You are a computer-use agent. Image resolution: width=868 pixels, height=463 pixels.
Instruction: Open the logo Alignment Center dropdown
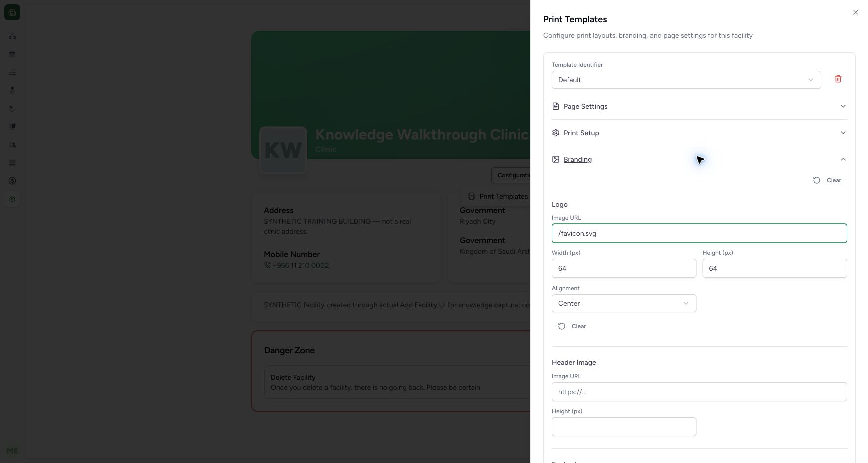pyautogui.click(x=624, y=303)
